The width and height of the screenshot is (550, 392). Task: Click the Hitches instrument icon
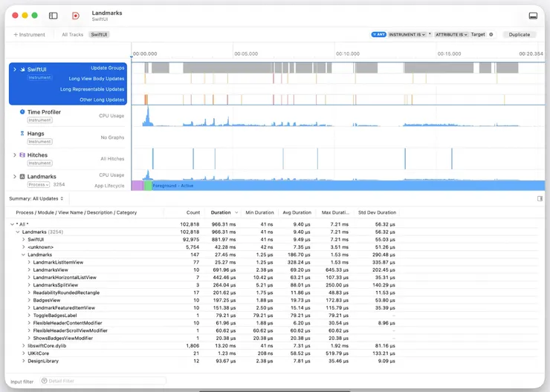click(x=22, y=155)
